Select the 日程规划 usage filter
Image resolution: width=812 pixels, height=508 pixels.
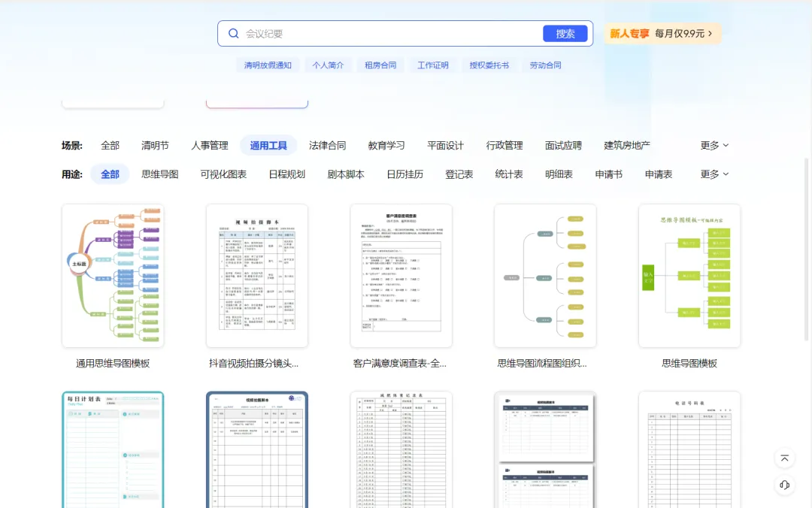(286, 174)
